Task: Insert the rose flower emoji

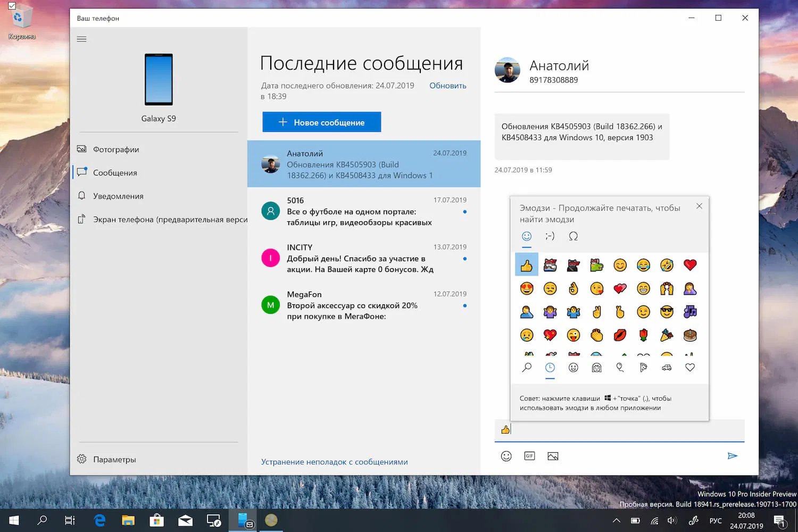Action: (643, 335)
